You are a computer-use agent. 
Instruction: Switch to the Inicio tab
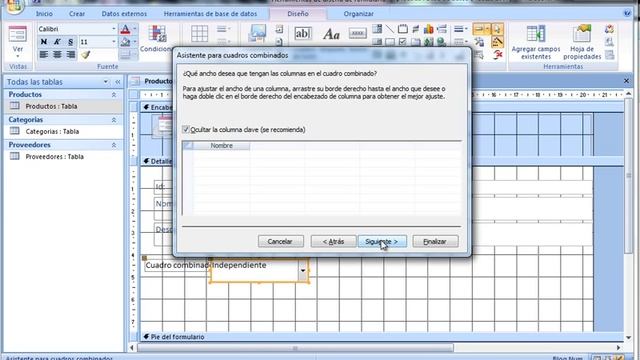44,14
